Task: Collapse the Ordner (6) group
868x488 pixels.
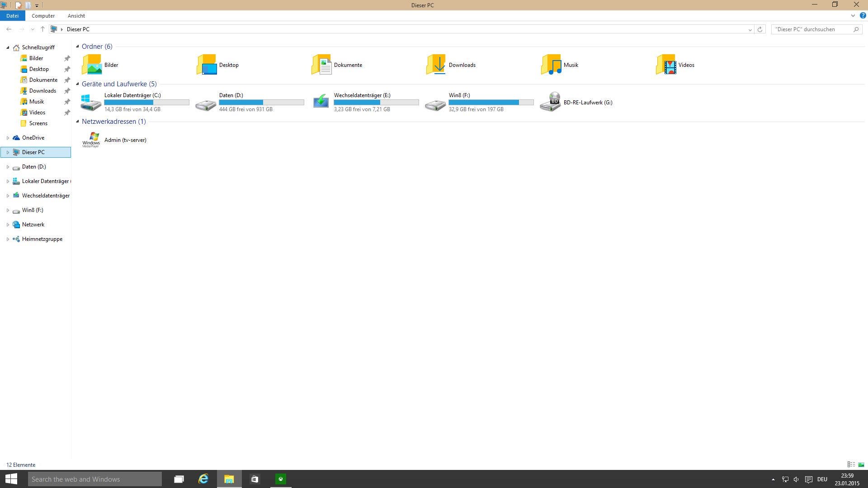Action: click(77, 46)
